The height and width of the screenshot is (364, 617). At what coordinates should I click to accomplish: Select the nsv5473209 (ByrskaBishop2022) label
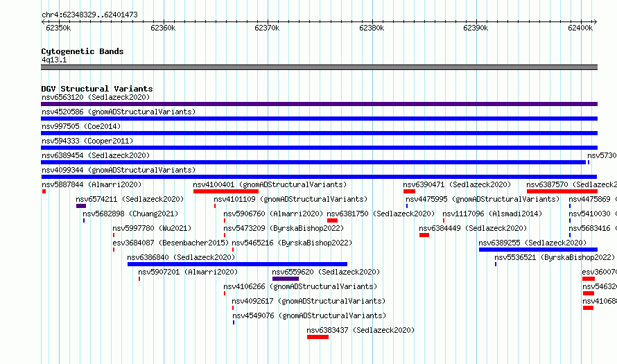284,228
